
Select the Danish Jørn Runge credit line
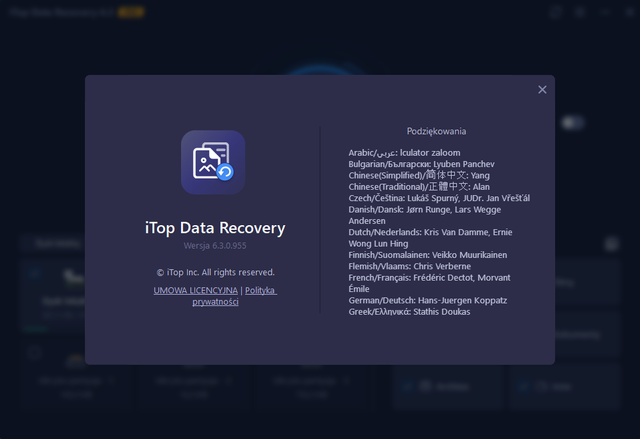[424, 215]
